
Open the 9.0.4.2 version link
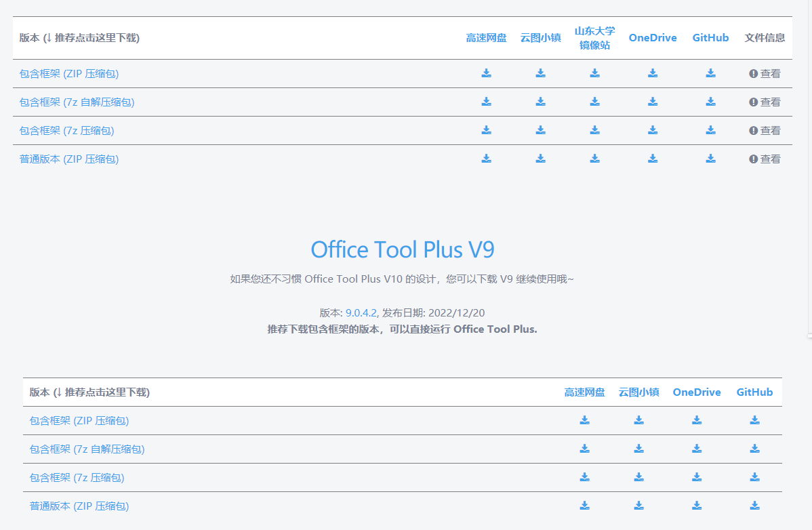(x=361, y=312)
